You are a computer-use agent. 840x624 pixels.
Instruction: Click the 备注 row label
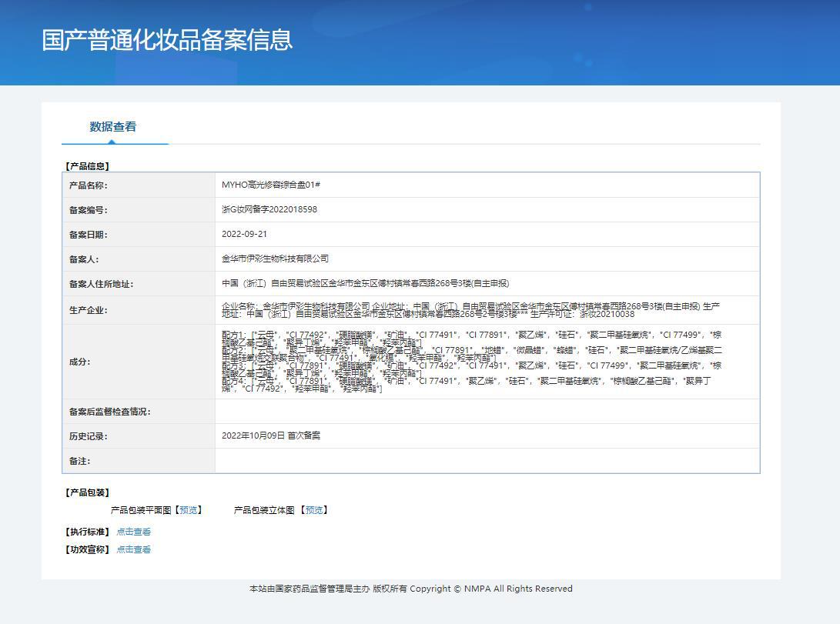(x=80, y=461)
